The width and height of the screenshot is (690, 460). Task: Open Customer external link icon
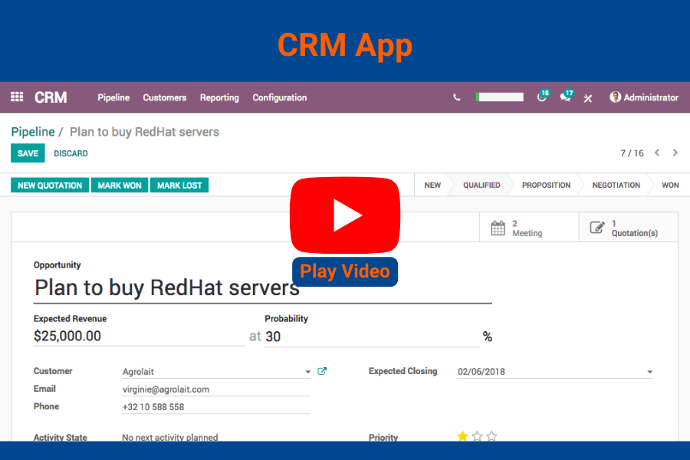coord(322,371)
